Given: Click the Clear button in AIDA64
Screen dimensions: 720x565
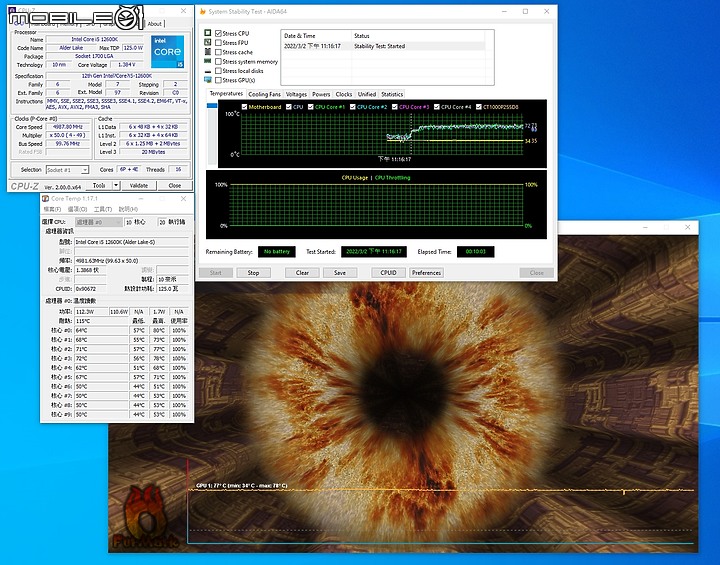Looking at the screenshot, I should tap(302, 273).
